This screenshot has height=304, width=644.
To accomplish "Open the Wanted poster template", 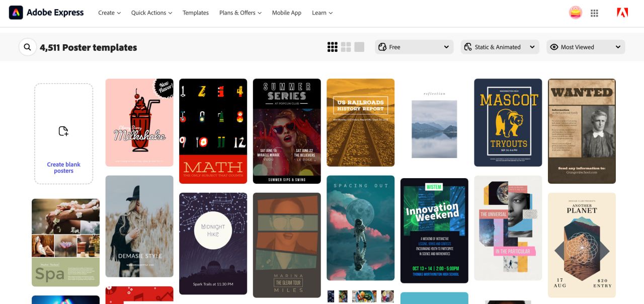I will 582,131.
